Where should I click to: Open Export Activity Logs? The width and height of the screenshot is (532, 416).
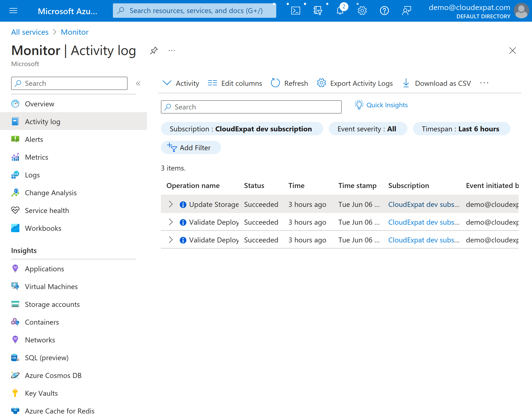[355, 83]
